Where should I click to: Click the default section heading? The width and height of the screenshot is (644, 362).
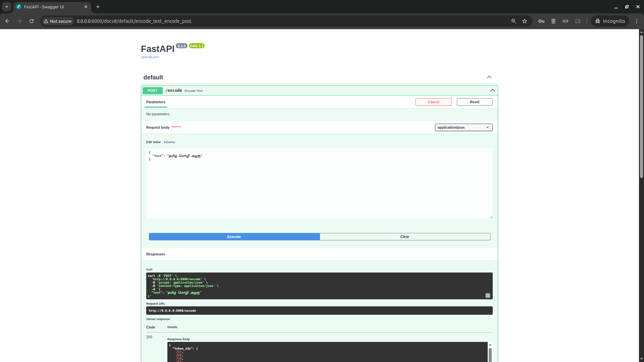[x=153, y=77]
